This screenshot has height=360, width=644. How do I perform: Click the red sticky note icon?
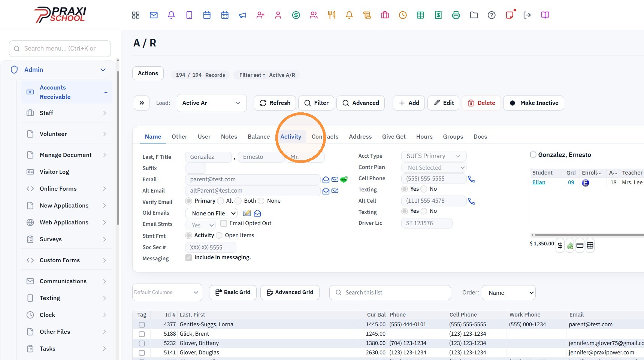510,15
